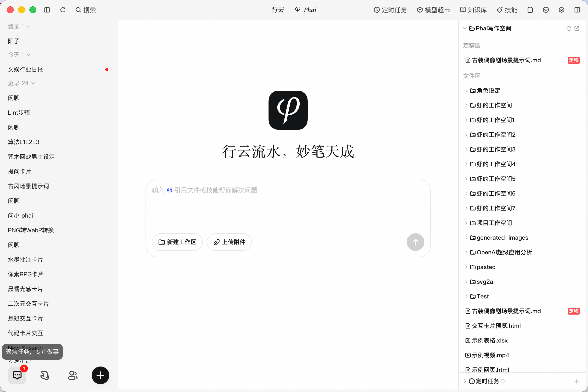Image resolution: width=588 pixels, height=392 pixels.
Task: Switch to Phai in title bar
Action: pyautogui.click(x=306, y=10)
